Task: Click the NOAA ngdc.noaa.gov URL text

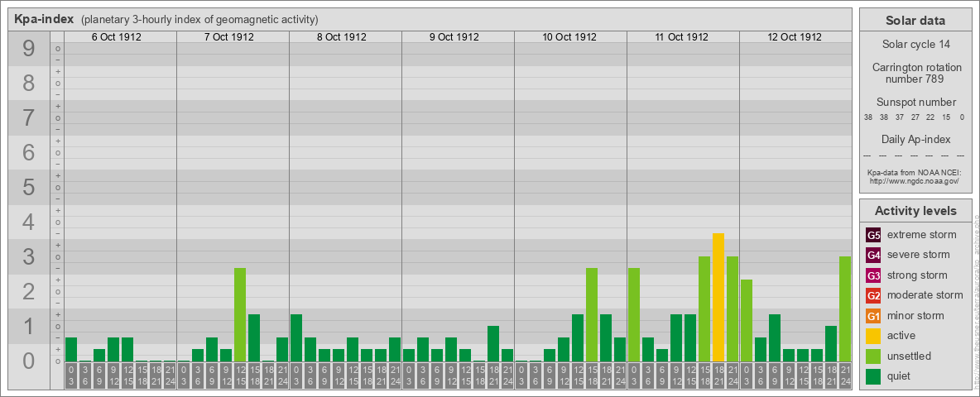Action: coord(915,180)
